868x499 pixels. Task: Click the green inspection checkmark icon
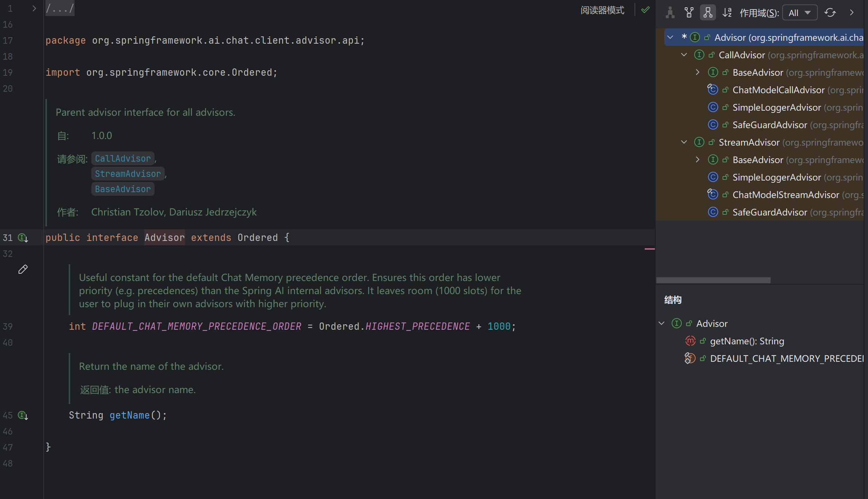[645, 10]
